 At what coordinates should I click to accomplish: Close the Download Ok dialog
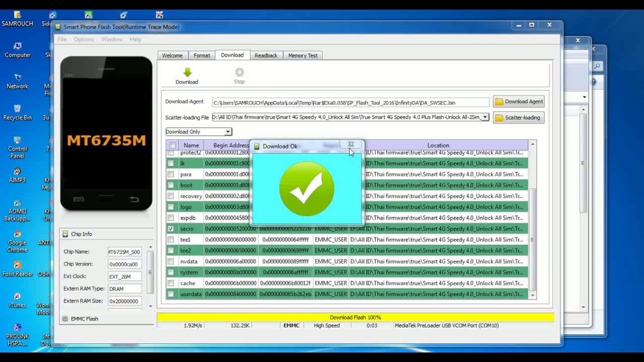click(x=351, y=145)
